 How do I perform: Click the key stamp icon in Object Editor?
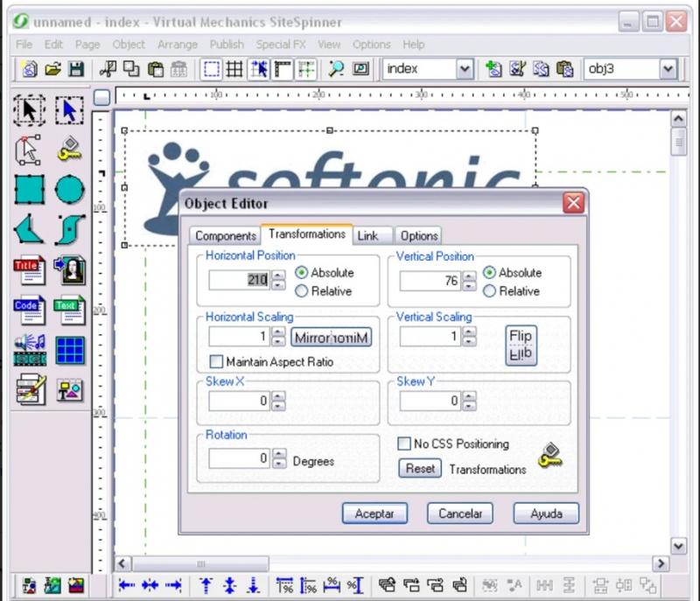[x=550, y=455]
